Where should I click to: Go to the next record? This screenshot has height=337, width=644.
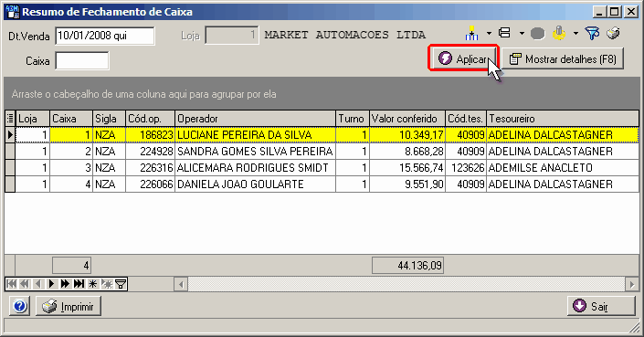click(52, 284)
